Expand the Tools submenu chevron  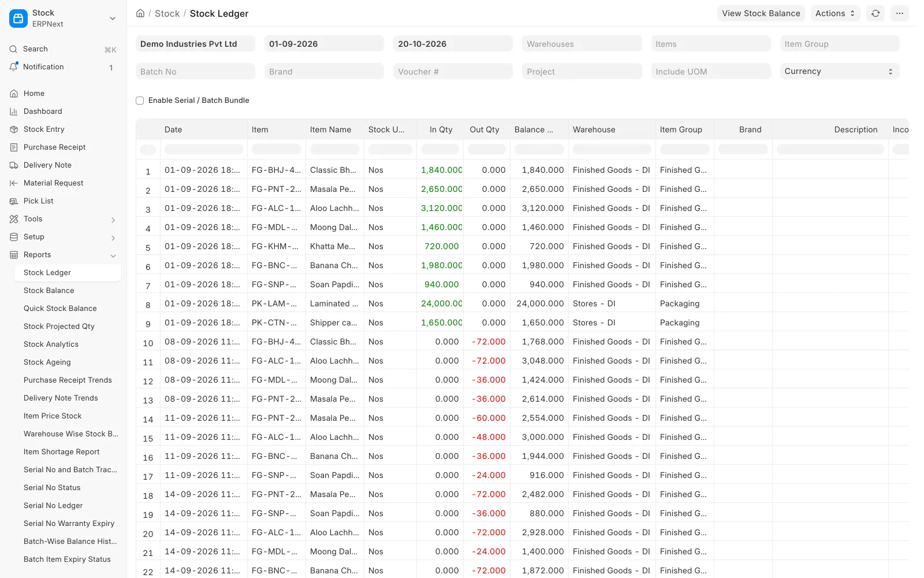tap(113, 220)
